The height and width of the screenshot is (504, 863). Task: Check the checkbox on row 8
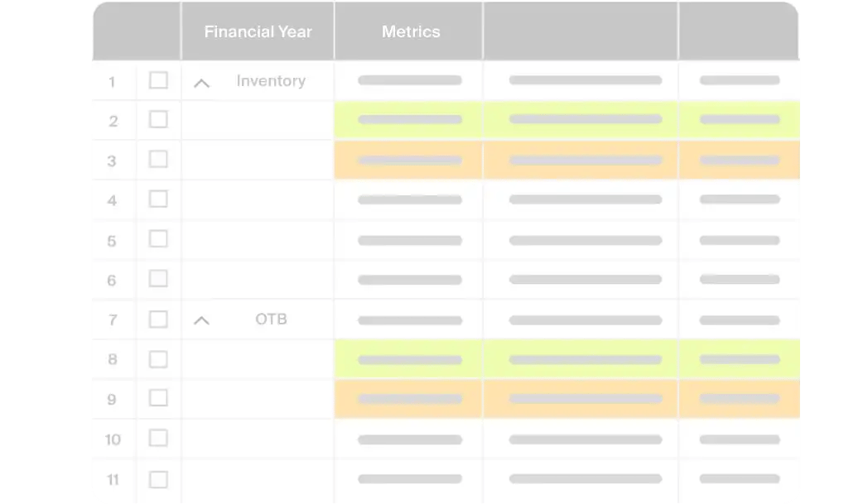point(158,358)
